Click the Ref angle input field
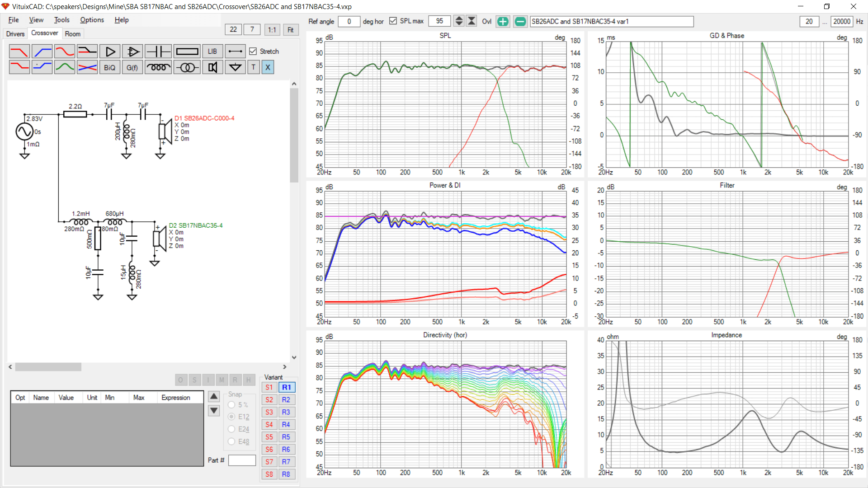Image resolution: width=868 pixels, height=488 pixels. tap(349, 21)
